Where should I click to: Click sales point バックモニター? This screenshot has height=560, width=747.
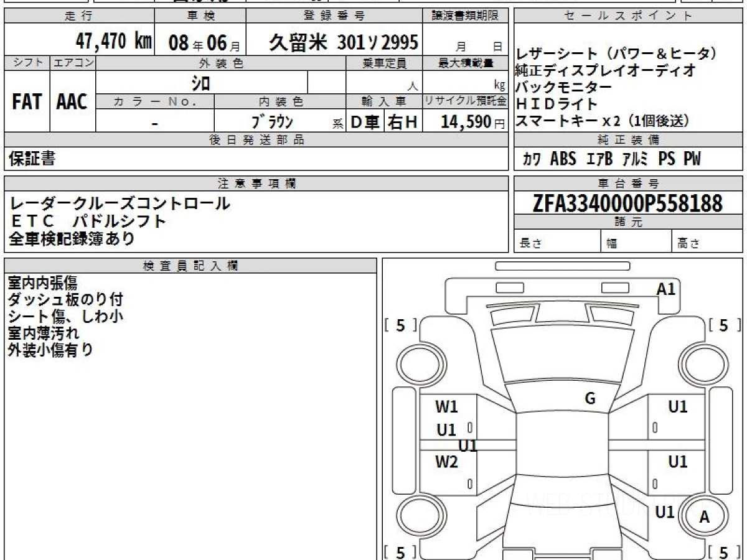point(564,88)
